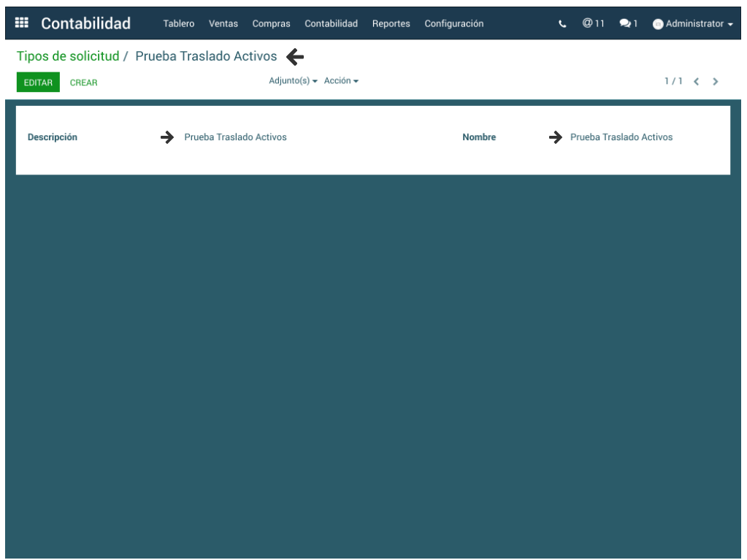Expand the Adjunto(s) dropdown

[293, 81]
